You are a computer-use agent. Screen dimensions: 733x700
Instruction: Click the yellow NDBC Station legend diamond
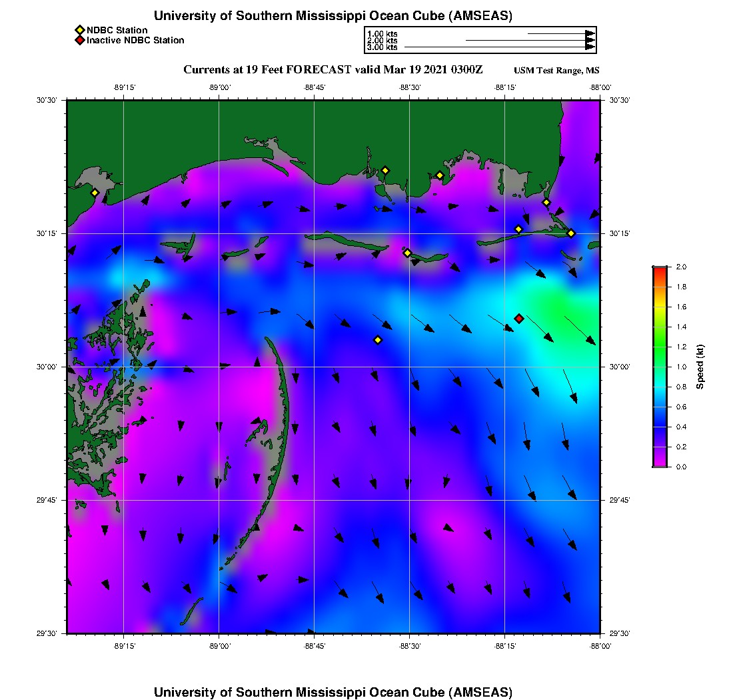point(79,30)
